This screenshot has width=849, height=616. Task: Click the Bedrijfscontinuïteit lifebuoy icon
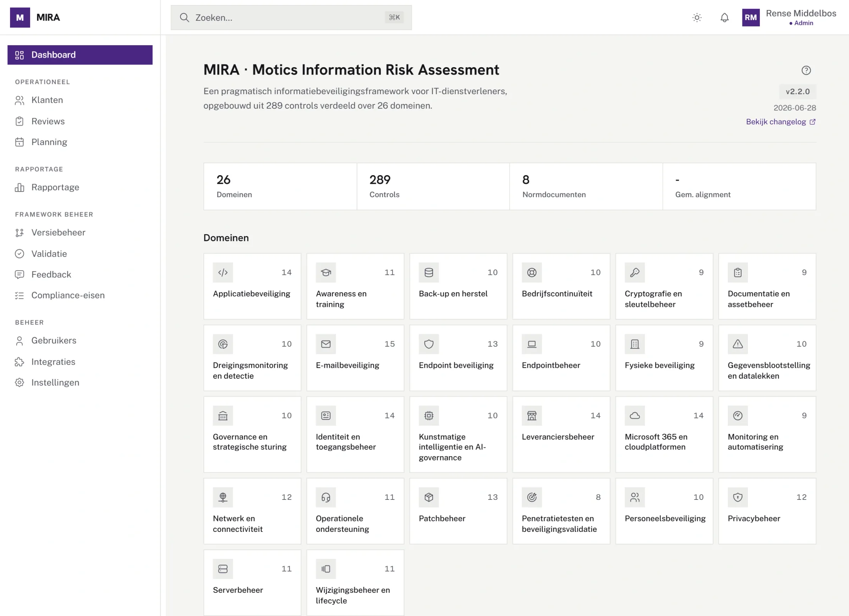click(x=532, y=272)
